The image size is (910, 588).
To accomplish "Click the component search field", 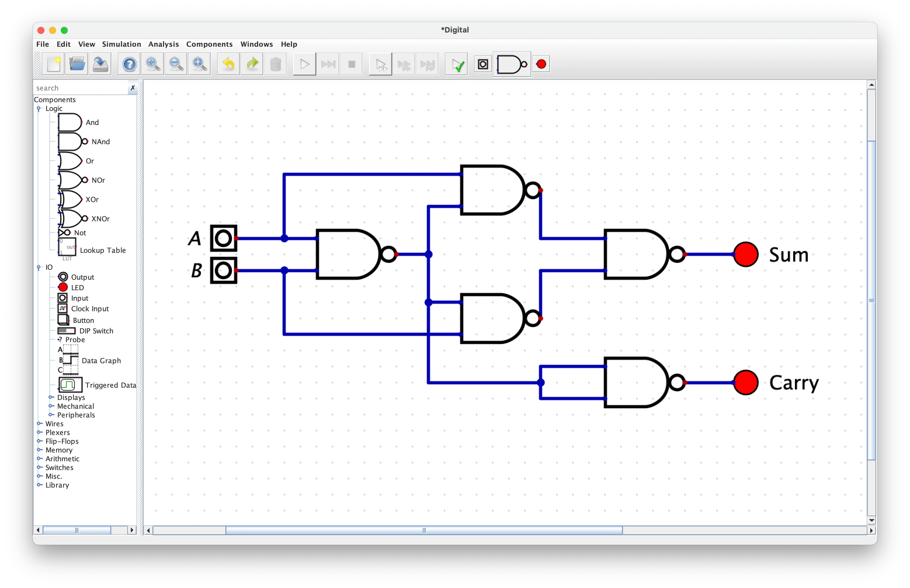I will 81,88.
